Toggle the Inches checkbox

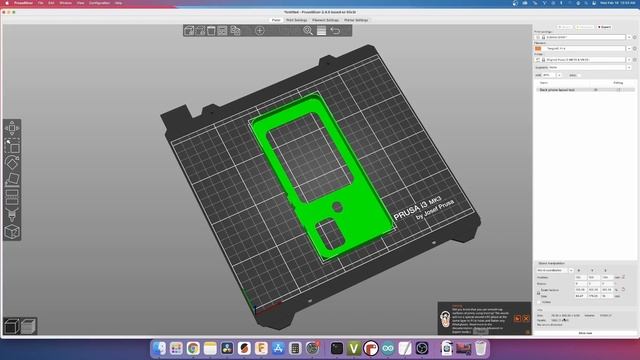539,302
